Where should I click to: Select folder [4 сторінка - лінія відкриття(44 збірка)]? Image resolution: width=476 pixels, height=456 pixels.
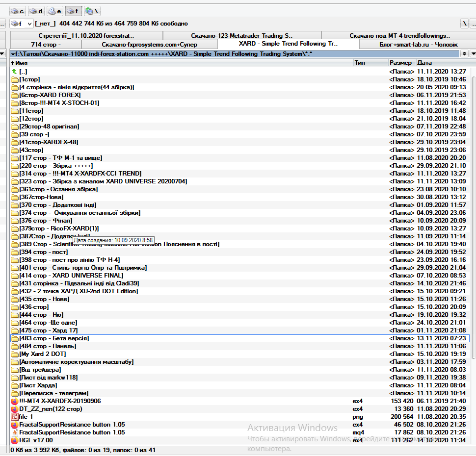click(x=240, y=87)
